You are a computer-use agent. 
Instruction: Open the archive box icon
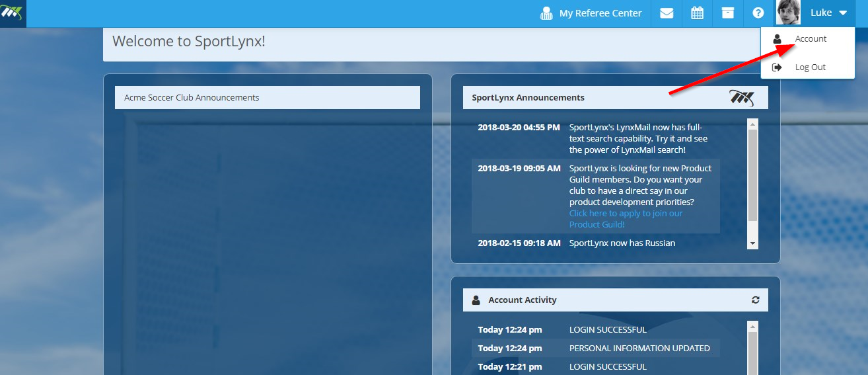click(727, 13)
